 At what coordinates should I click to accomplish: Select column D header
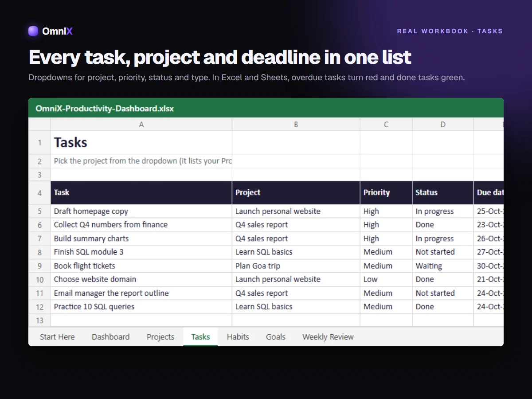[443, 125]
